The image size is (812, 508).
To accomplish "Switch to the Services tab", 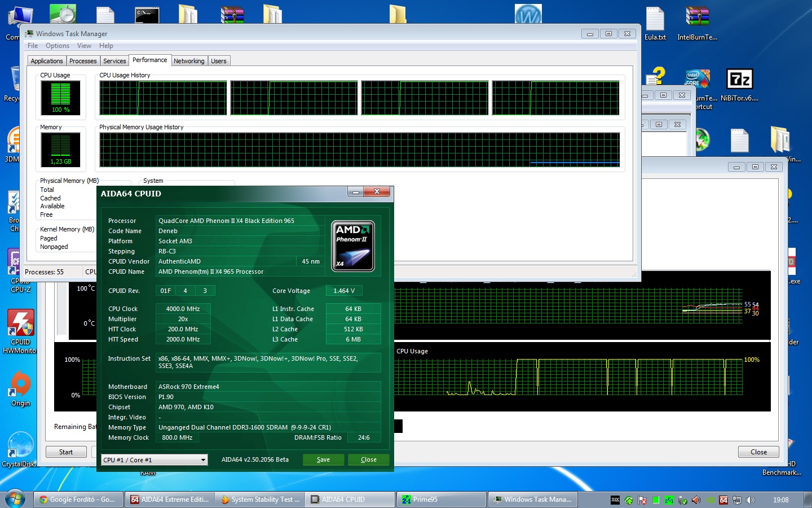I will coord(114,61).
